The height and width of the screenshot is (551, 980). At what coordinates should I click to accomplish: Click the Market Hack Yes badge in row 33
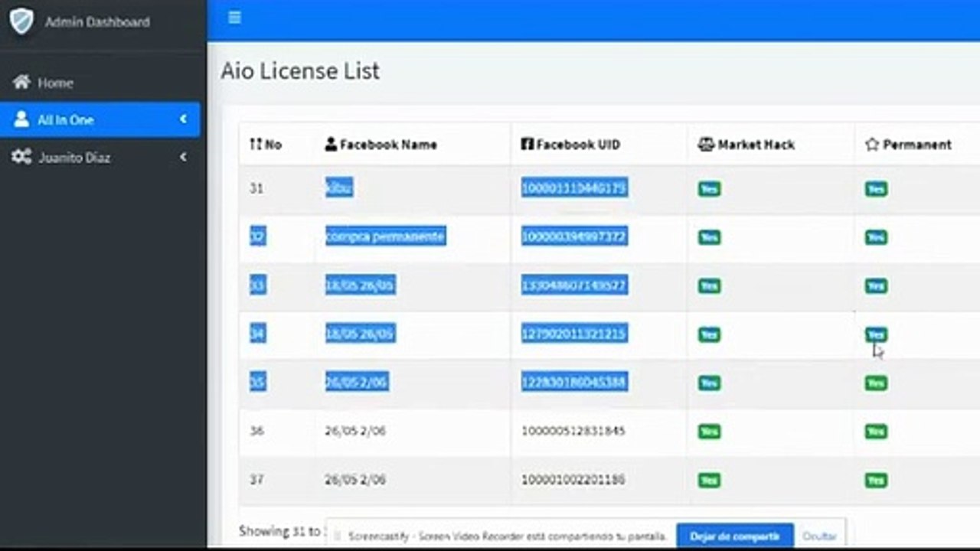click(709, 286)
